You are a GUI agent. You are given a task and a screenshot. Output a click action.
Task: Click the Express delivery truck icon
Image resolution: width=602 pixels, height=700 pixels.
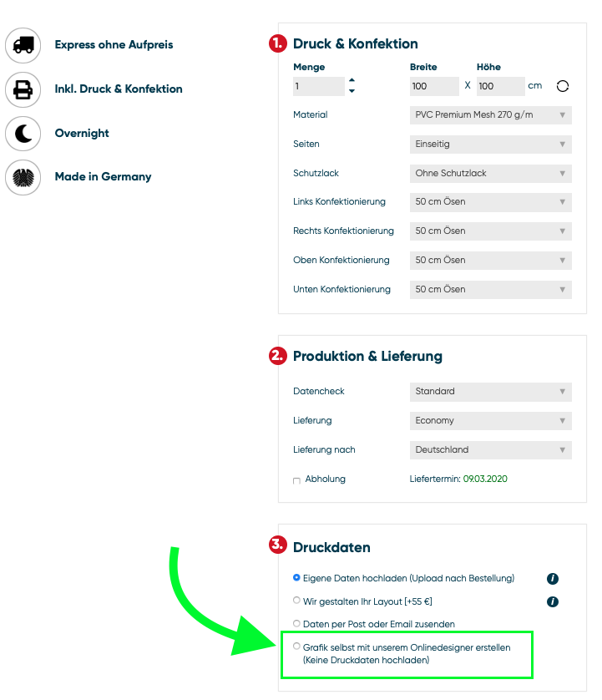click(23, 45)
